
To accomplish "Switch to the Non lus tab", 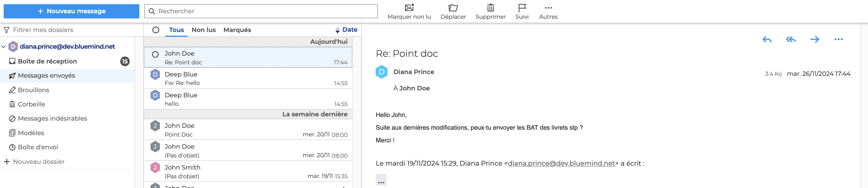I will point(203,30).
